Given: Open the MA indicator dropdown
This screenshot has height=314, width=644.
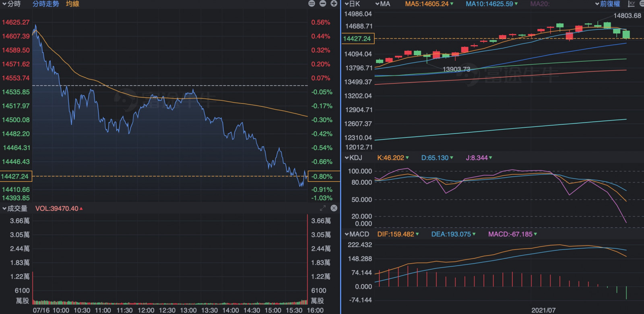Looking at the screenshot, I should click(x=382, y=4).
